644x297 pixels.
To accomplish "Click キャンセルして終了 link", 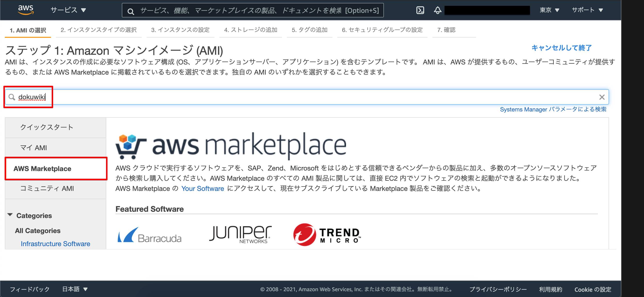I will click(561, 48).
